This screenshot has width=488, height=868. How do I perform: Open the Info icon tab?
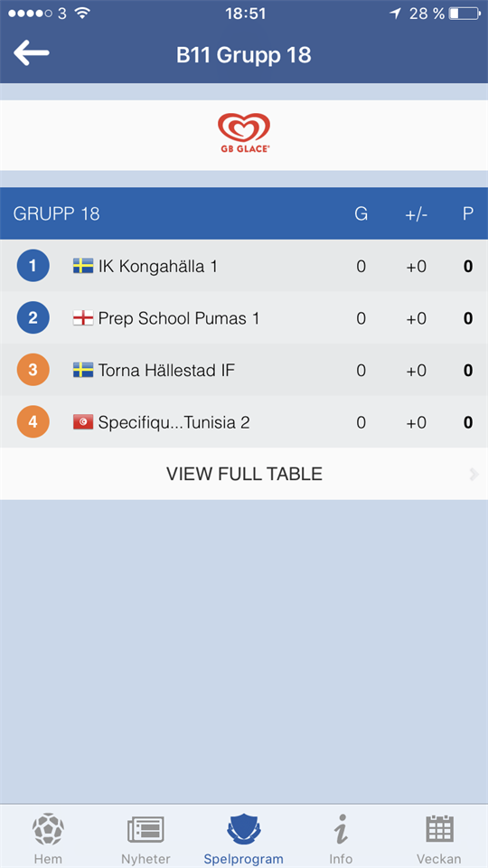coord(341,829)
